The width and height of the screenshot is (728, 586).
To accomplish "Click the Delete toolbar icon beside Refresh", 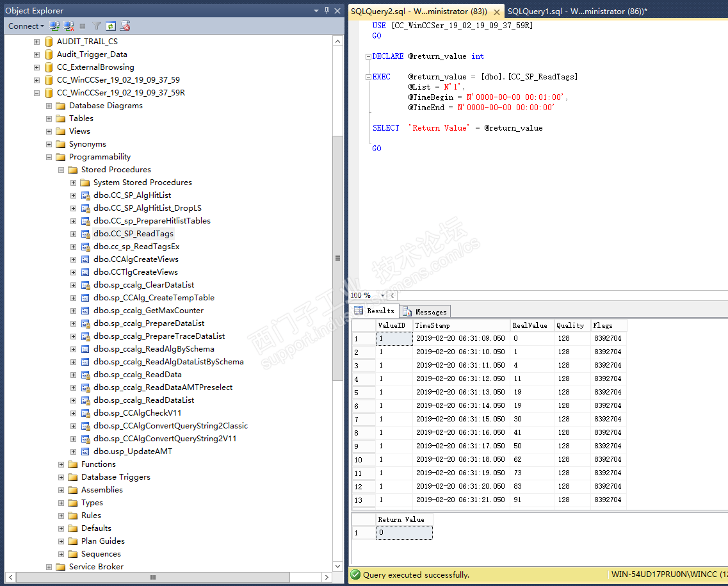I will (125, 26).
